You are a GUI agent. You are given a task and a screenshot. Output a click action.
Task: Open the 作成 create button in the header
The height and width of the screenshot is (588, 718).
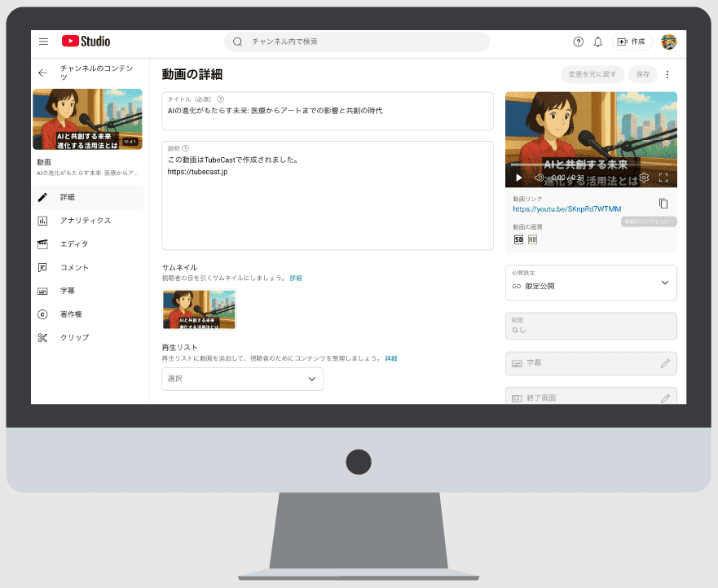pyautogui.click(x=632, y=42)
